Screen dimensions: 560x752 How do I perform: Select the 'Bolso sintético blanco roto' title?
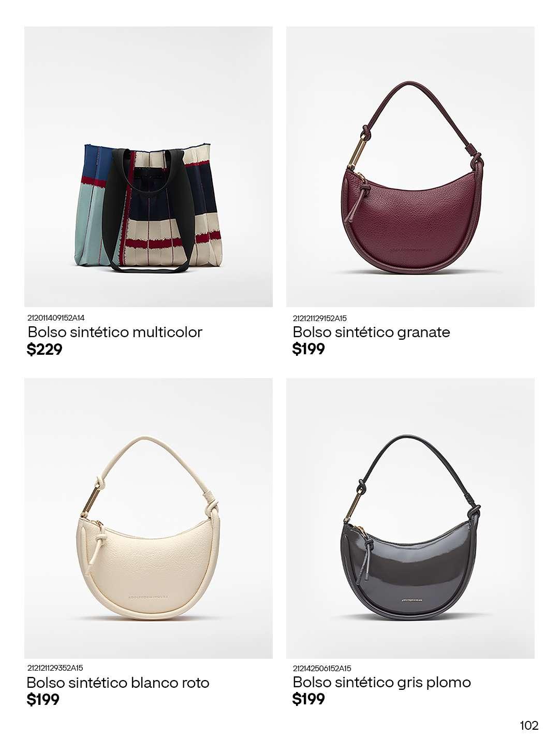[x=118, y=683]
